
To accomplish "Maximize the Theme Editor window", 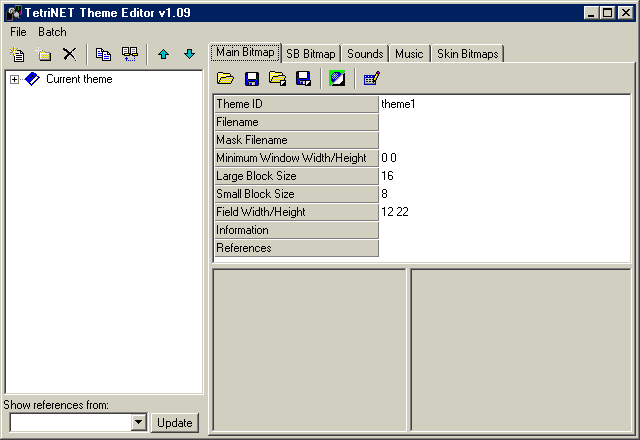I will [607, 13].
